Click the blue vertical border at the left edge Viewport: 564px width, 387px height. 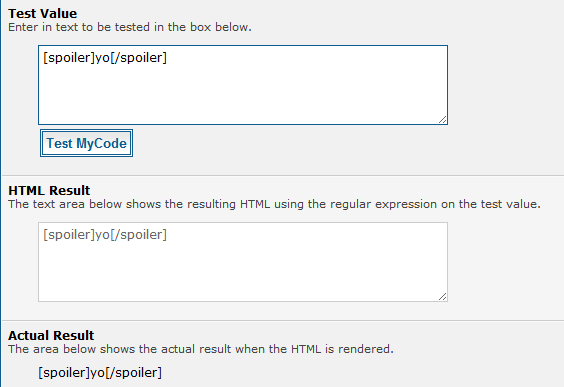point(1,194)
